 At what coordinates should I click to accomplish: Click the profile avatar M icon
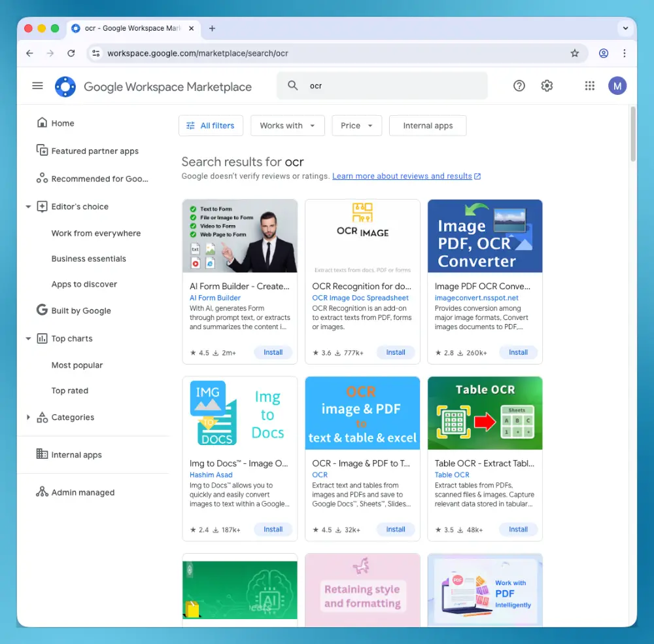[x=617, y=86]
